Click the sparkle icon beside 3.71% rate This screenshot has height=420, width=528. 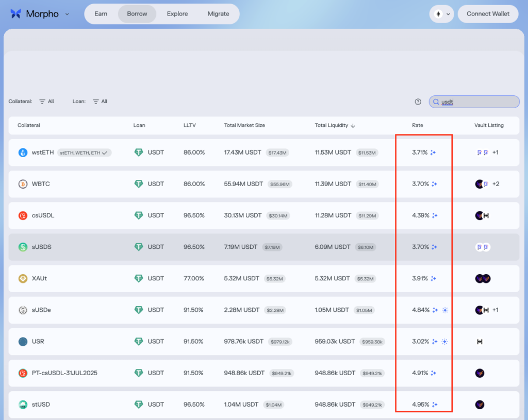point(433,153)
